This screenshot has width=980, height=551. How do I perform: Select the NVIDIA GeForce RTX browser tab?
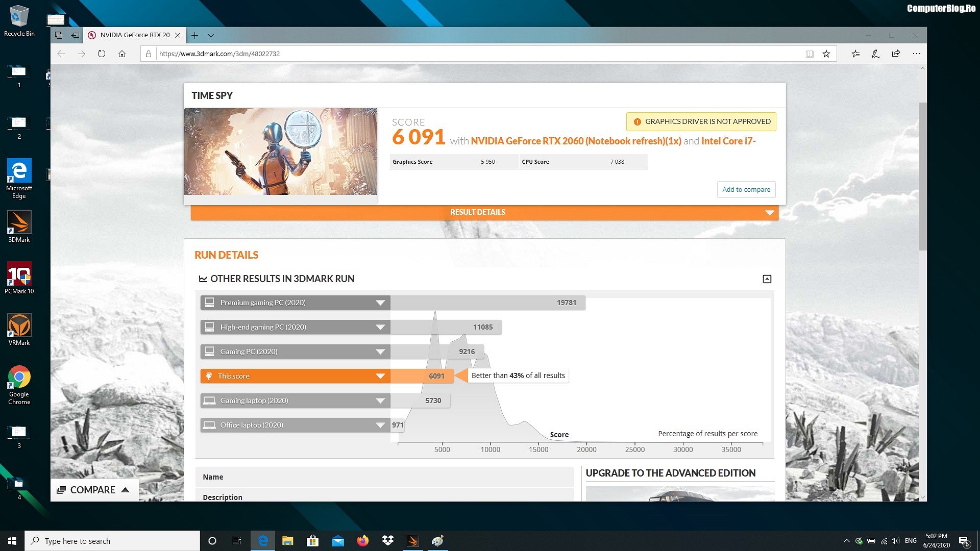point(135,35)
